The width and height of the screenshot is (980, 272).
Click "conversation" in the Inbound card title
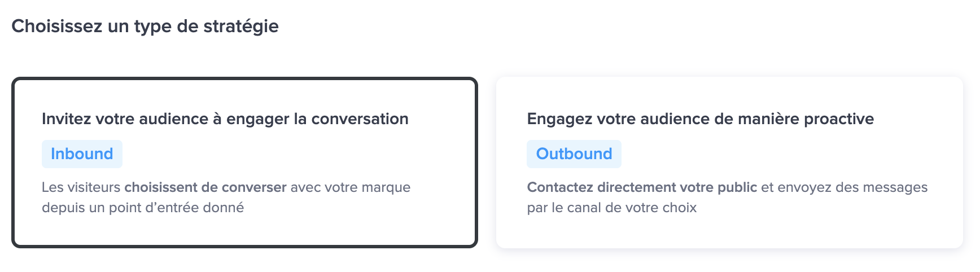360,119
